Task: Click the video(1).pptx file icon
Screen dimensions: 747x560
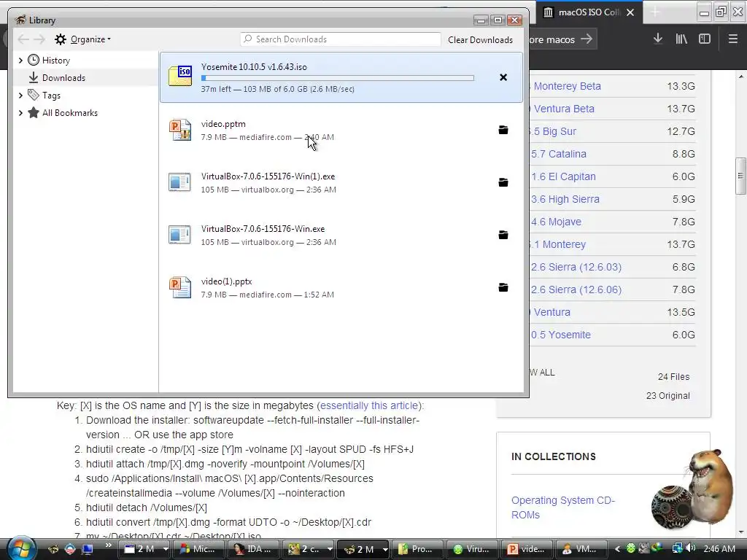Action: point(180,287)
